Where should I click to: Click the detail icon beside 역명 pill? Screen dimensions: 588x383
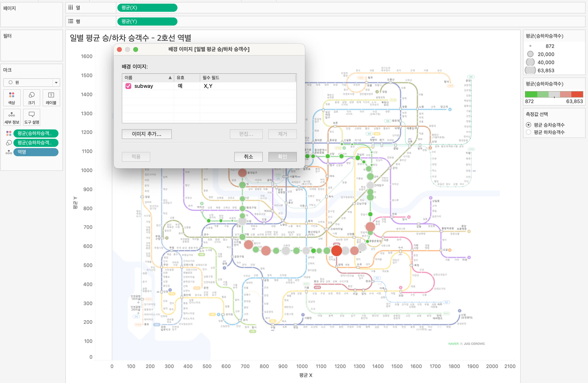coord(9,152)
